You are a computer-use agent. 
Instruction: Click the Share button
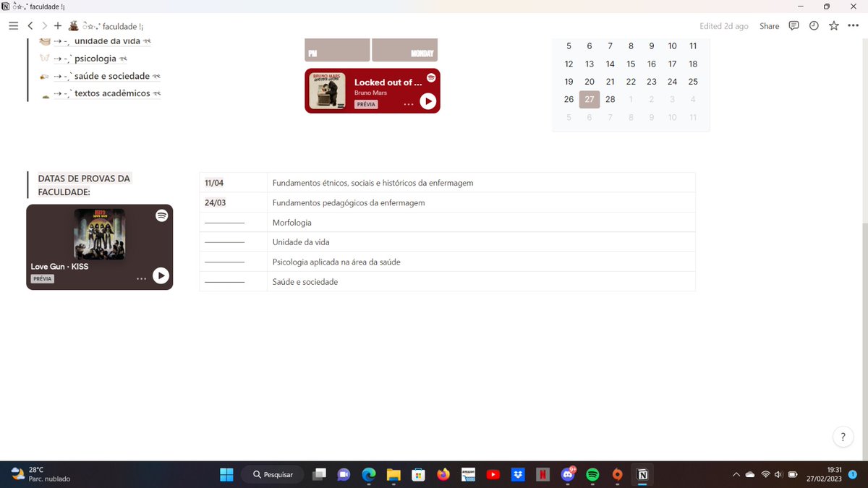point(770,26)
